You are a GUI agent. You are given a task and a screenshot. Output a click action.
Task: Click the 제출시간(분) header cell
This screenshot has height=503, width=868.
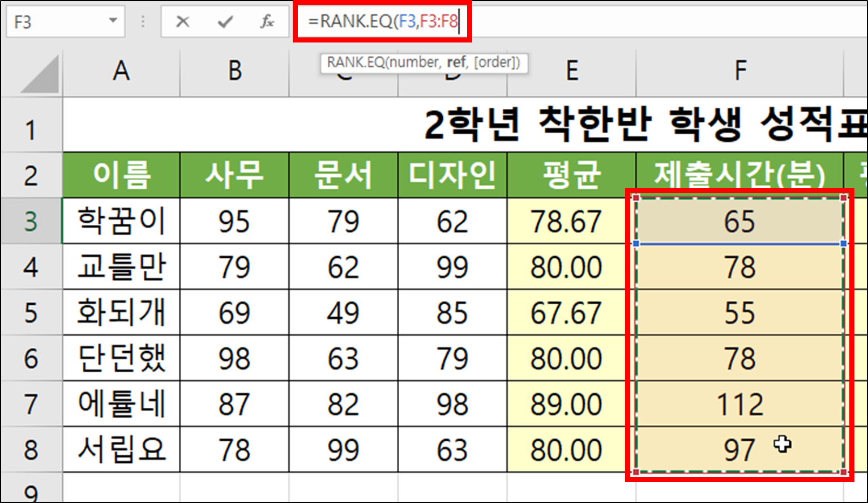point(739,175)
